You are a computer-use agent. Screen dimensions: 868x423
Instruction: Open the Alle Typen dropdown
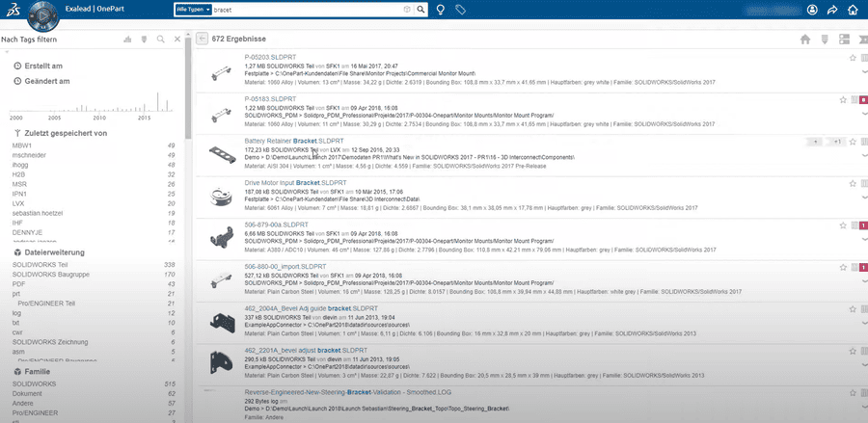pyautogui.click(x=194, y=10)
